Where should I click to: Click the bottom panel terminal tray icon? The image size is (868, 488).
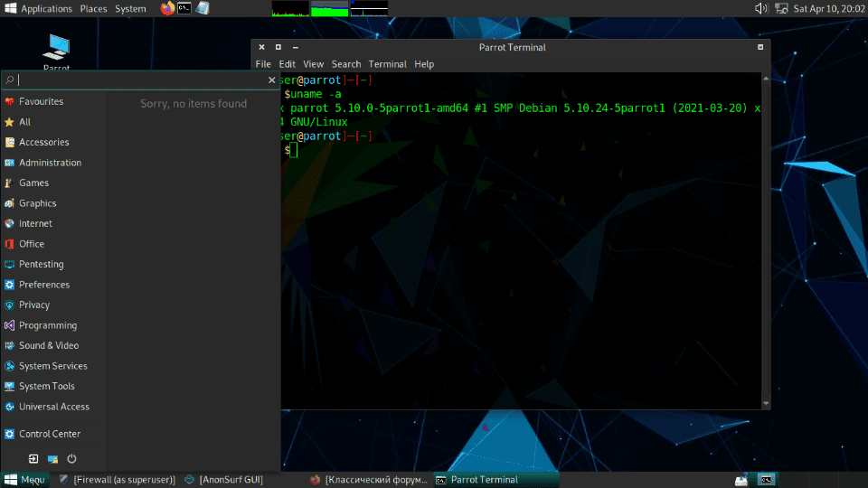click(x=766, y=480)
